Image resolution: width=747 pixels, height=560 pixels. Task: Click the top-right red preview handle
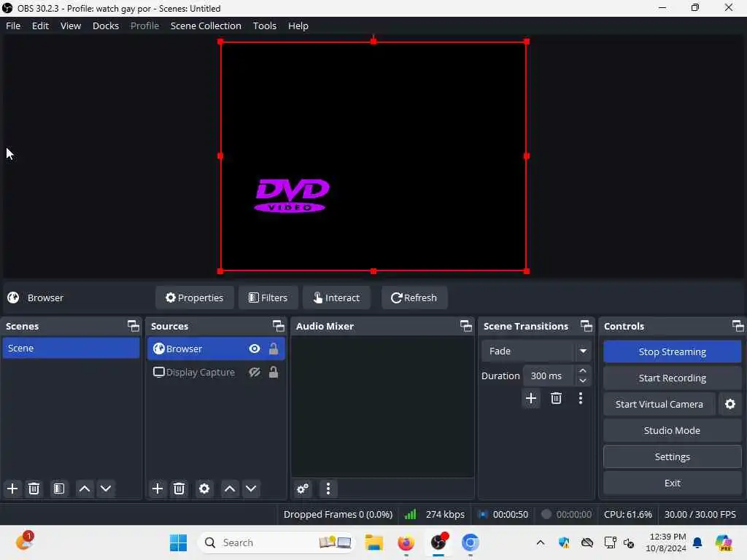527,42
